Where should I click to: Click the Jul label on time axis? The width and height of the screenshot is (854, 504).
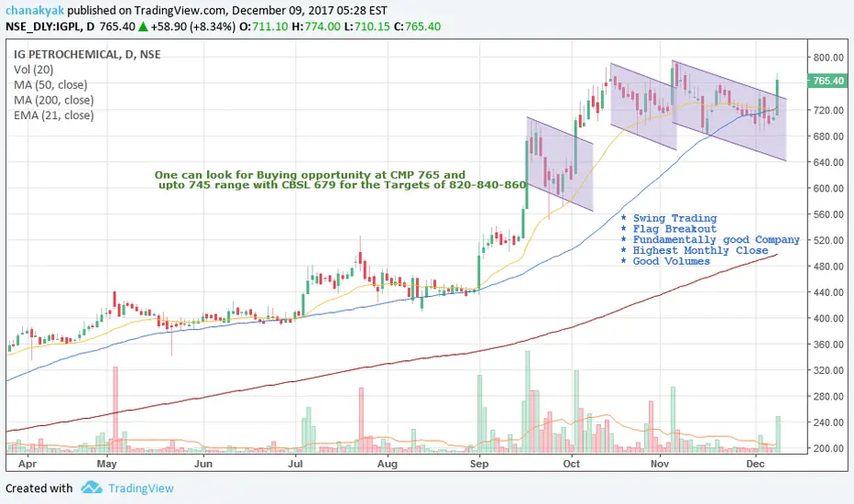(x=295, y=464)
